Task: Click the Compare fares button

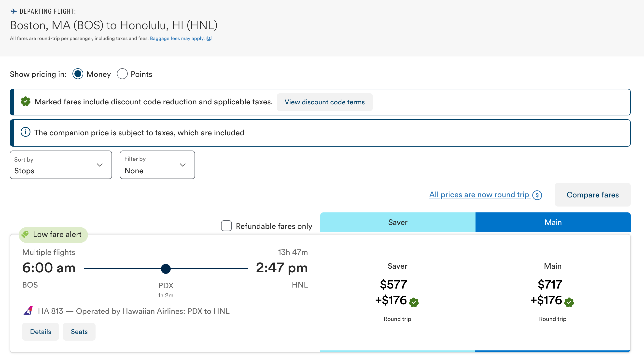Action: pos(592,195)
